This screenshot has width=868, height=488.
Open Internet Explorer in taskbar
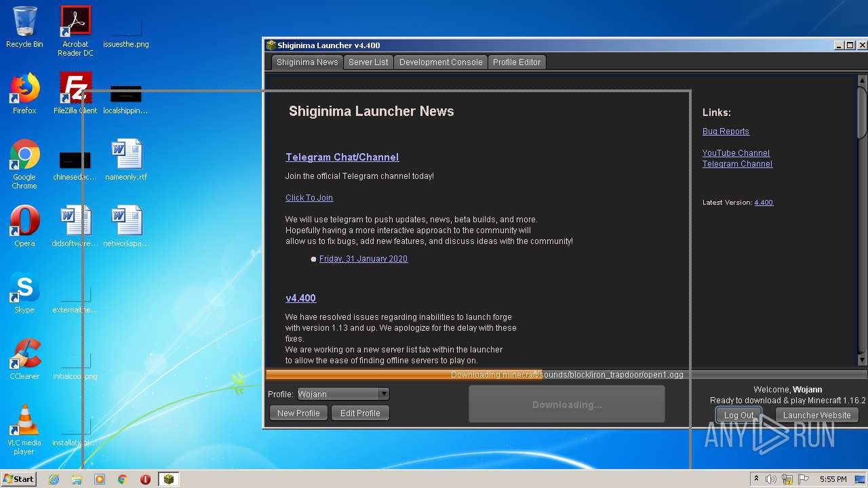coord(54,479)
